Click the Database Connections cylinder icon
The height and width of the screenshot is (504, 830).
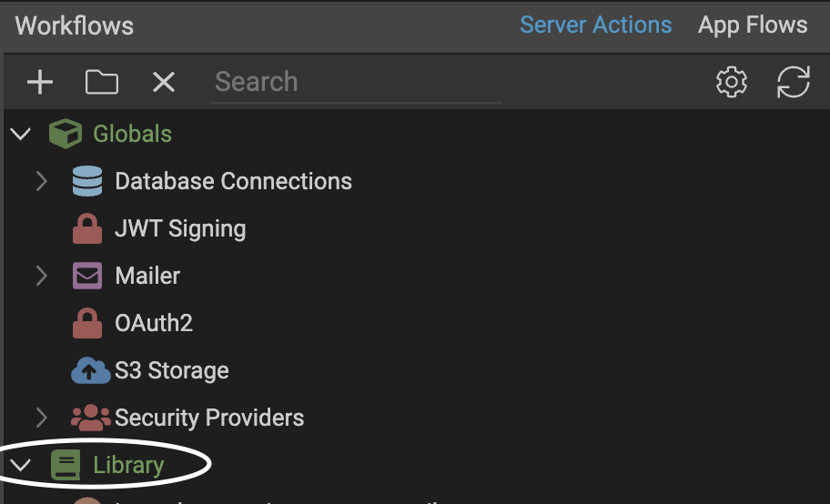[x=87, y=181]
